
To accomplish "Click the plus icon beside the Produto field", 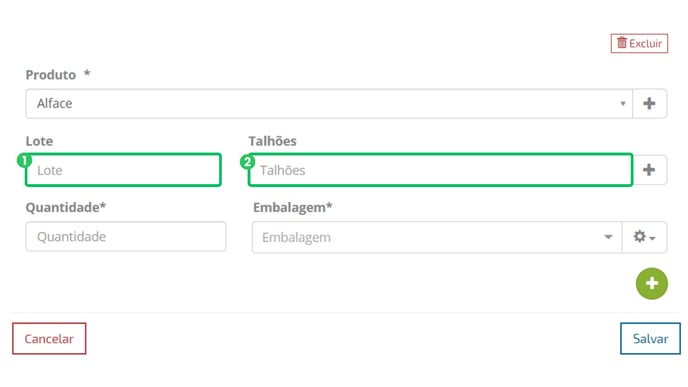I will point(649,104).
